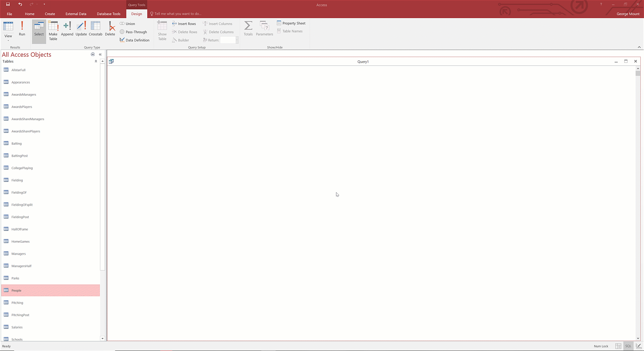Select the AwardsManagers table
This screenshot has height=351, width=644.
coord(51,94)
